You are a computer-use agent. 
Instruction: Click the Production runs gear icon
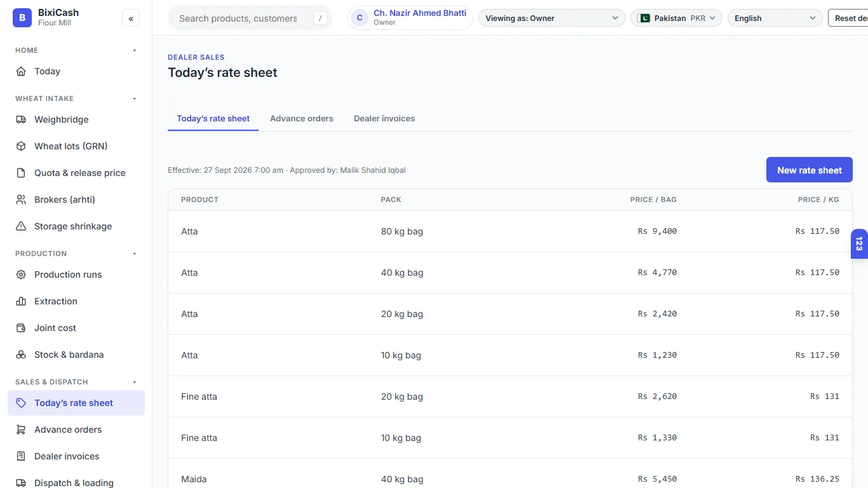[x=21, y=274]
